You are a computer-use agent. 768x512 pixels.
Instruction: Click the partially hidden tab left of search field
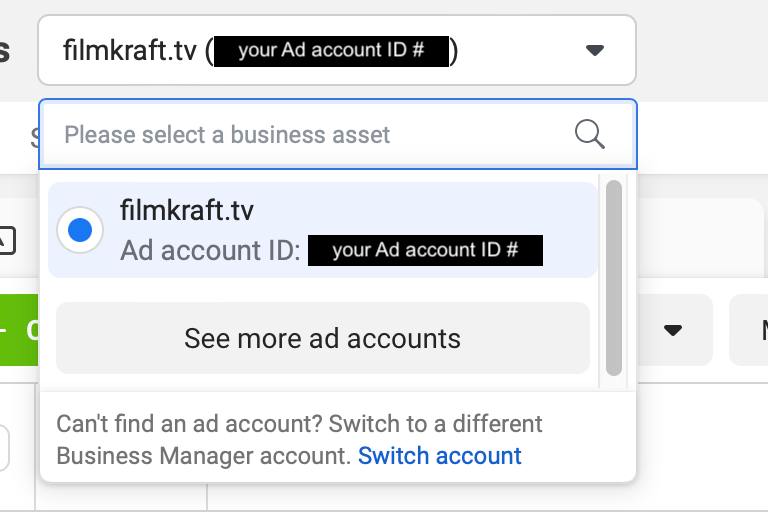(33, 134)
